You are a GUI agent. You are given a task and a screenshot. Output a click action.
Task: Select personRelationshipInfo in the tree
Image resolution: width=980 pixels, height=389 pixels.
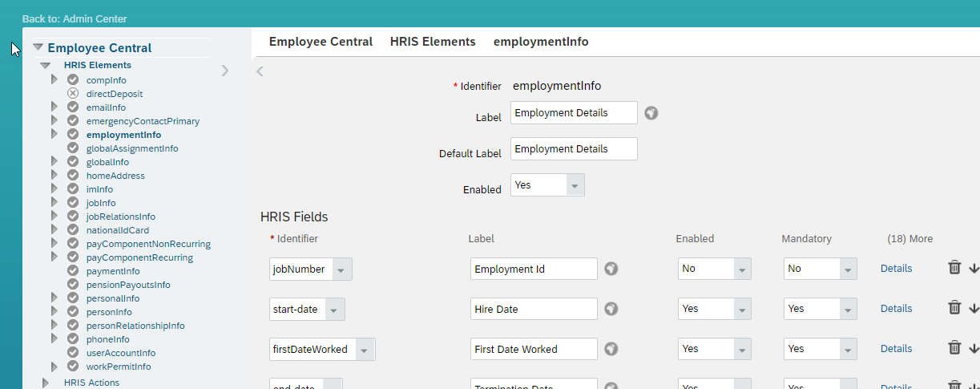point(135,326)
